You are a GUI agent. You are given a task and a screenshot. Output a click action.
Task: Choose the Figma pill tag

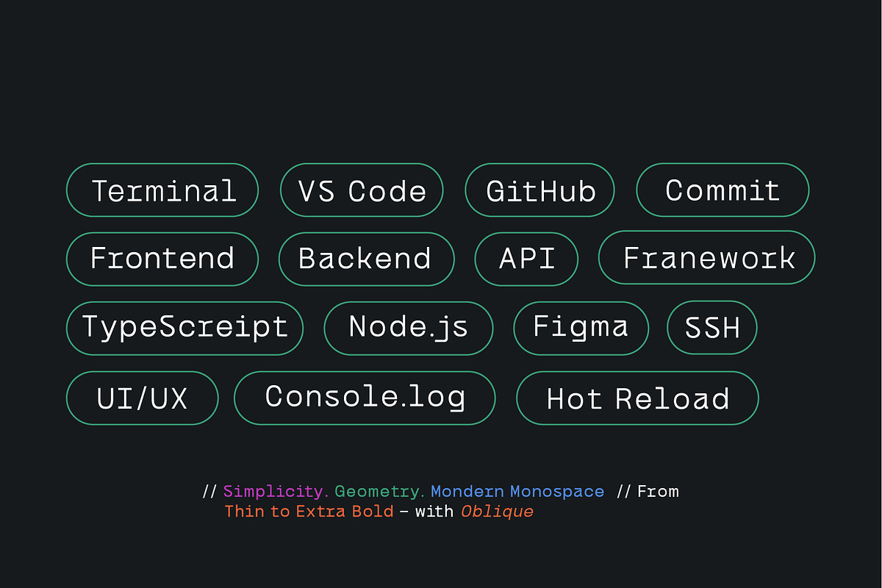click(581, 328)
